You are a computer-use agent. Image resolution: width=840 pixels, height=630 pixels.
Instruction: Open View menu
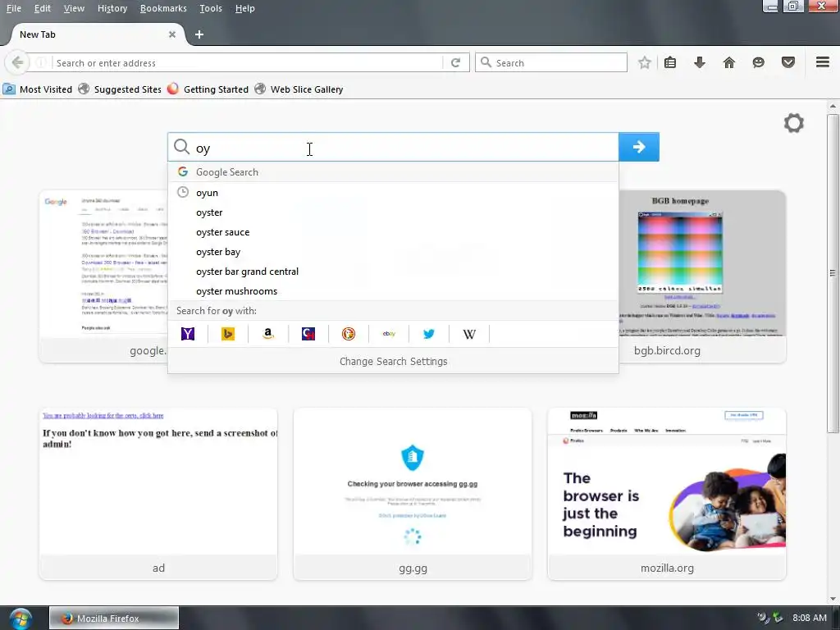tap(74, 8)
